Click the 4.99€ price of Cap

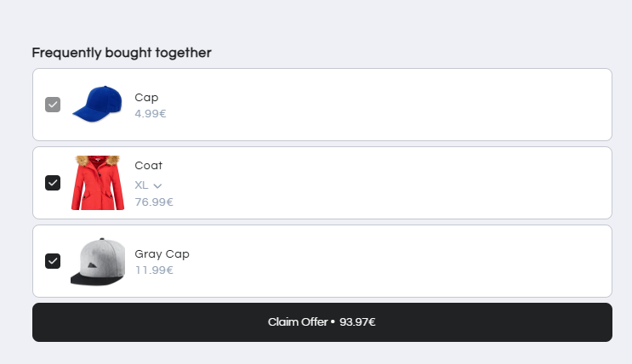[x=150, y=113]
